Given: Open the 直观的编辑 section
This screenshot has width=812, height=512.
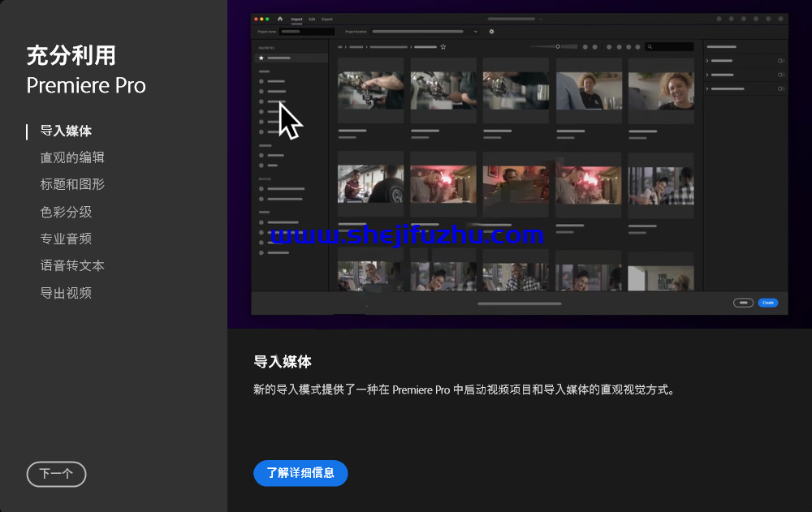Looking at the screenshot, I should click(72, 158).
